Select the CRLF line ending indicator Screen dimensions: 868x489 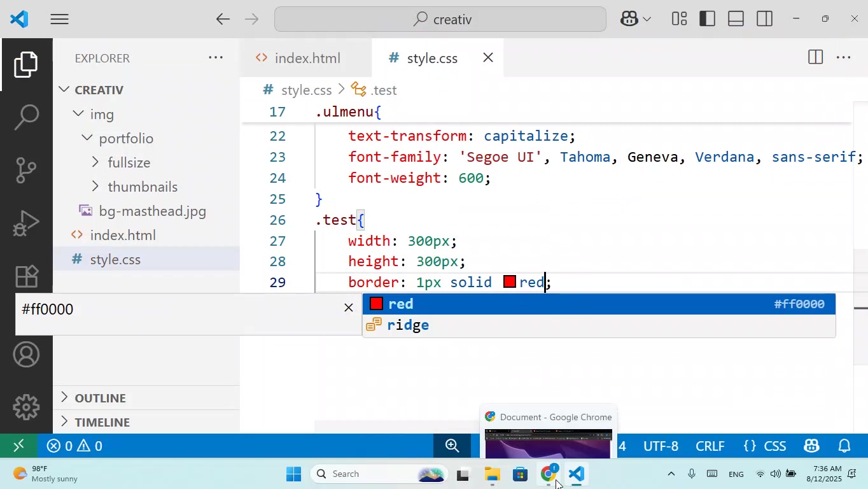pos(710,446)
